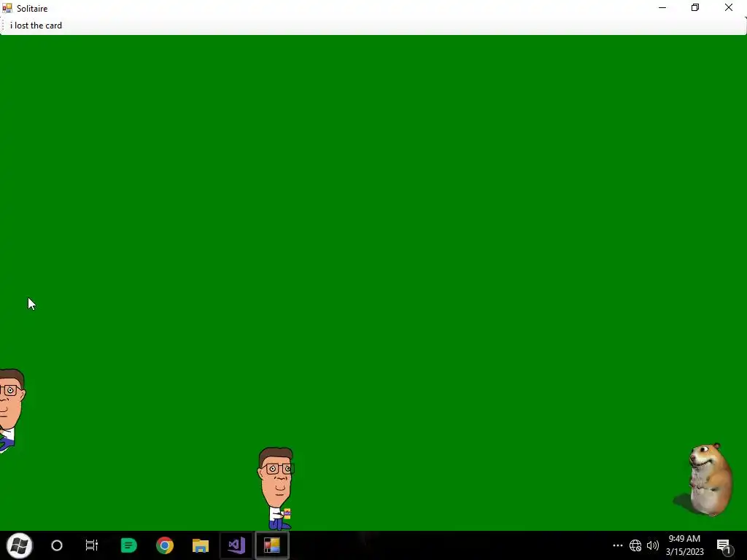
Task: Click the partially visible Hank Hill at left edge
Action: click(x=12, y=411)
